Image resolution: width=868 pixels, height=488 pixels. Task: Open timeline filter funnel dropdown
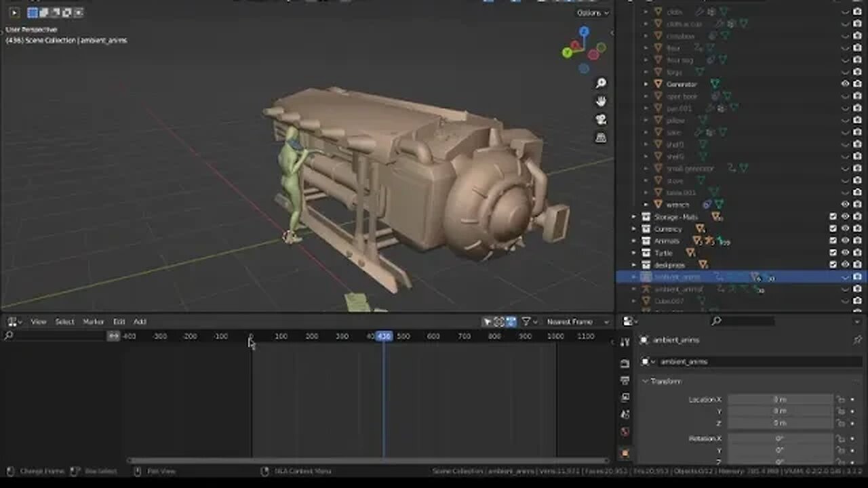[x=529, y=322]
